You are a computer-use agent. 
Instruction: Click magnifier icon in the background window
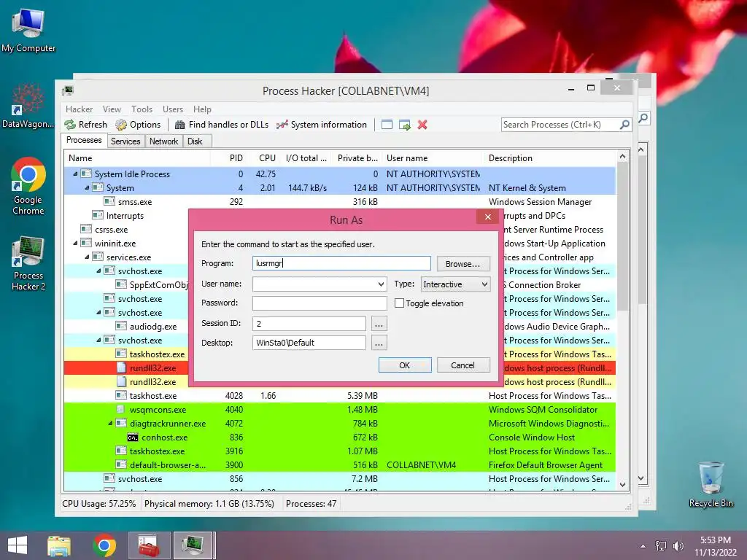pyautogui.click(x=643, y=117)
